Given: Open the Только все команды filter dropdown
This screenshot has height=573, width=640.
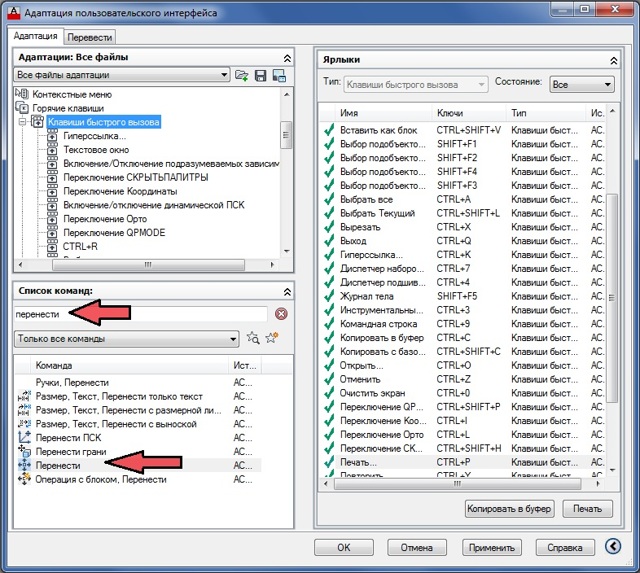Looking at the screenshot, I should [x=232, y=339].
